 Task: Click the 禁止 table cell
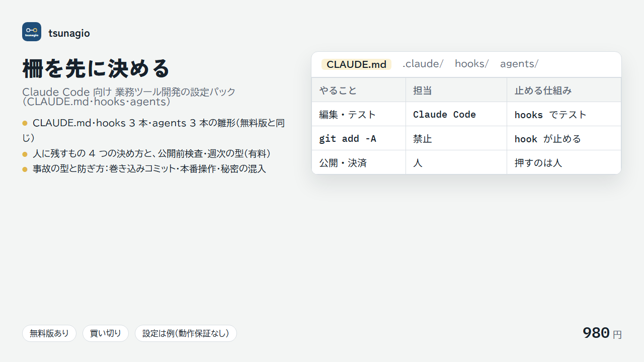pyautogui.click(x=456, y=138)
